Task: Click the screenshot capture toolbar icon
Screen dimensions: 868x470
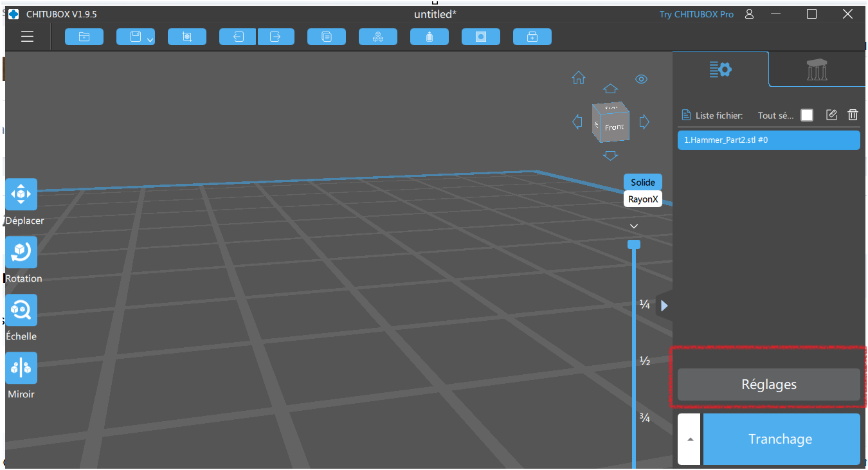Action: click(x=187, y=37)
